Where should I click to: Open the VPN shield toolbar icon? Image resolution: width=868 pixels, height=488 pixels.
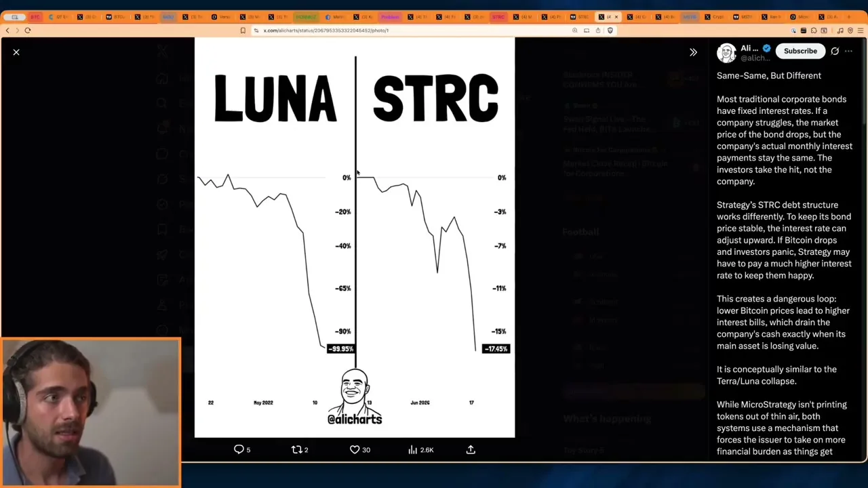[850, 30]
